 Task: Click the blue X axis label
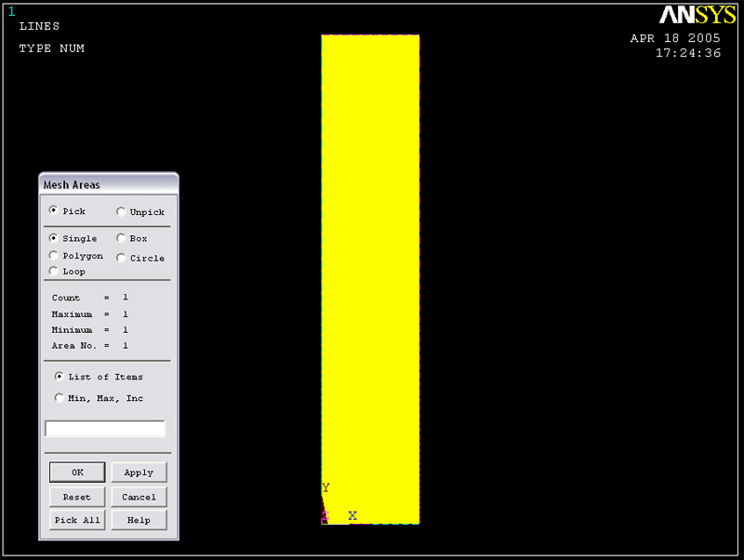pyautogui.click(x=352, y=516)
